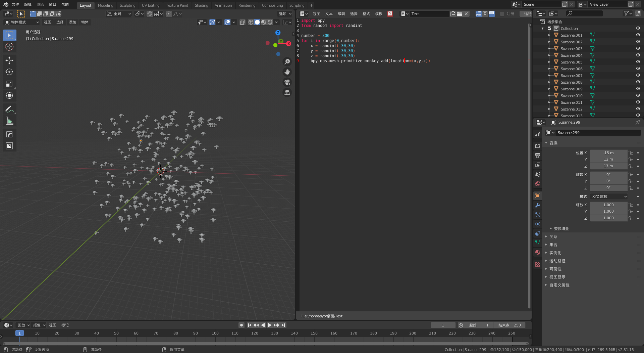Toggle the 注册 register checkbox

click(502, 14)
